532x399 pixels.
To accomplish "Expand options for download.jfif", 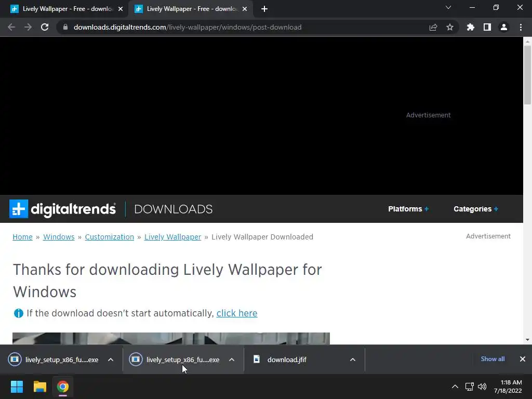I will point(353,360).
